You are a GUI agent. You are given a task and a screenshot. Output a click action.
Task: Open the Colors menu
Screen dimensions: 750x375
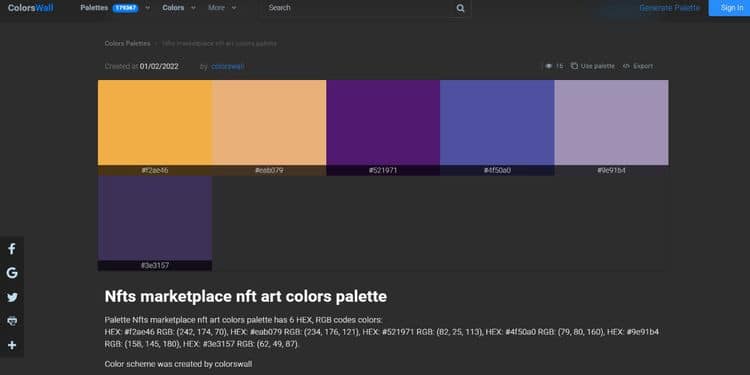click(173, 8)
